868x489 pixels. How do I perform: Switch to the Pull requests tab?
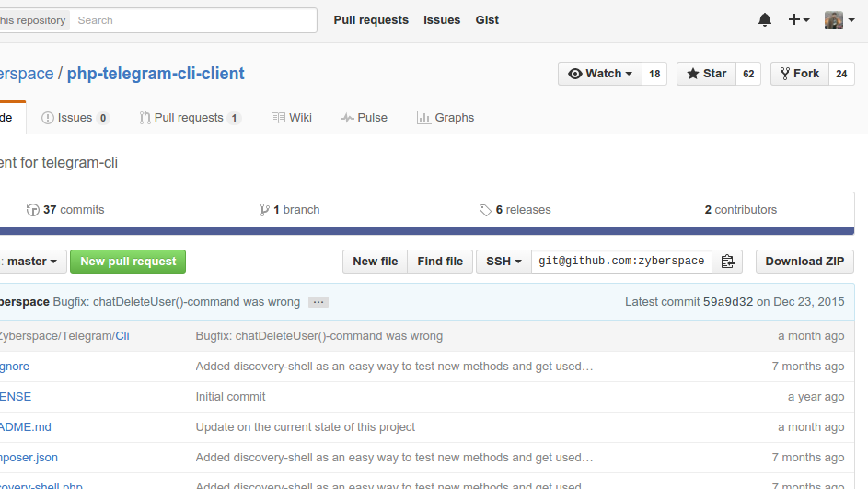pos(190,117)
